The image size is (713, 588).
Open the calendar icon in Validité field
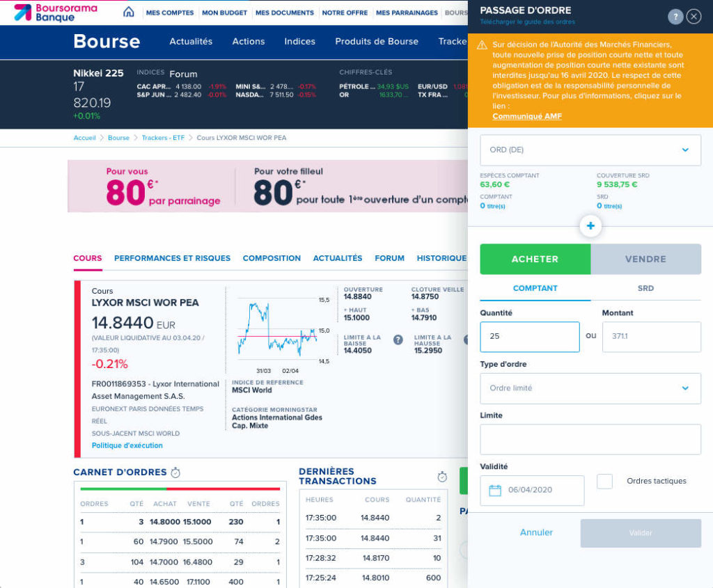(495, 491)
